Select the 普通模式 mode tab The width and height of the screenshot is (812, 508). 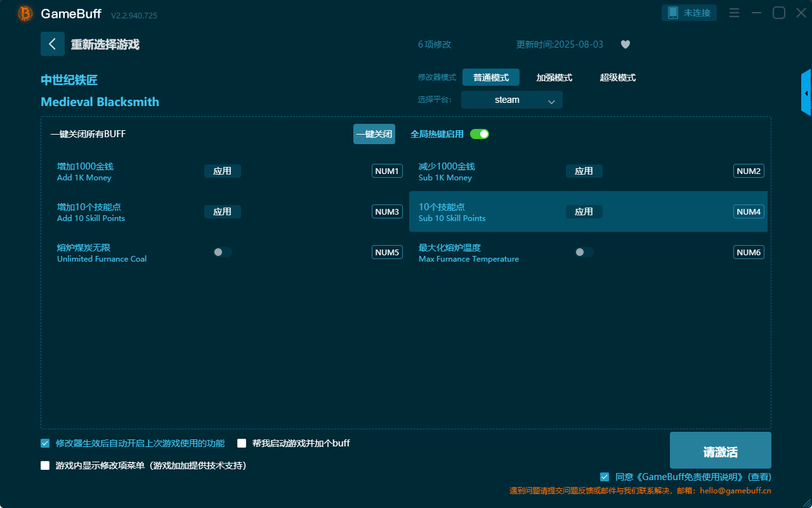click(491, 77)
